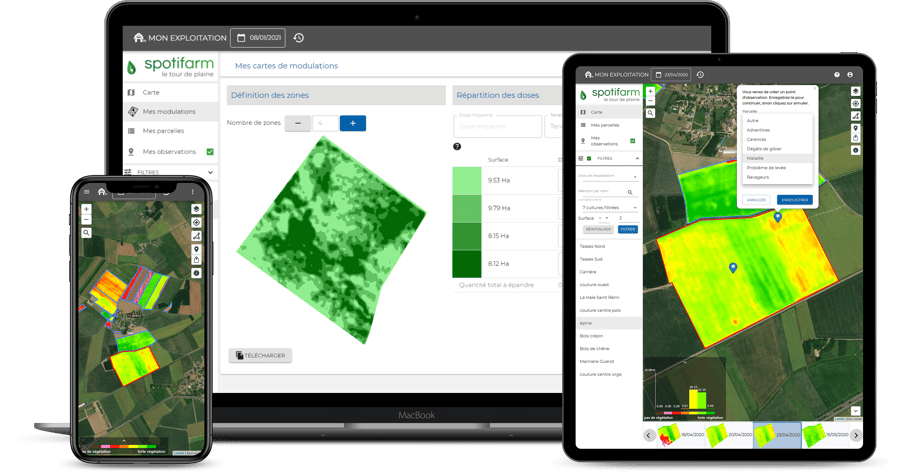Click the farm home icon in tablet header

tap(588, 75)
